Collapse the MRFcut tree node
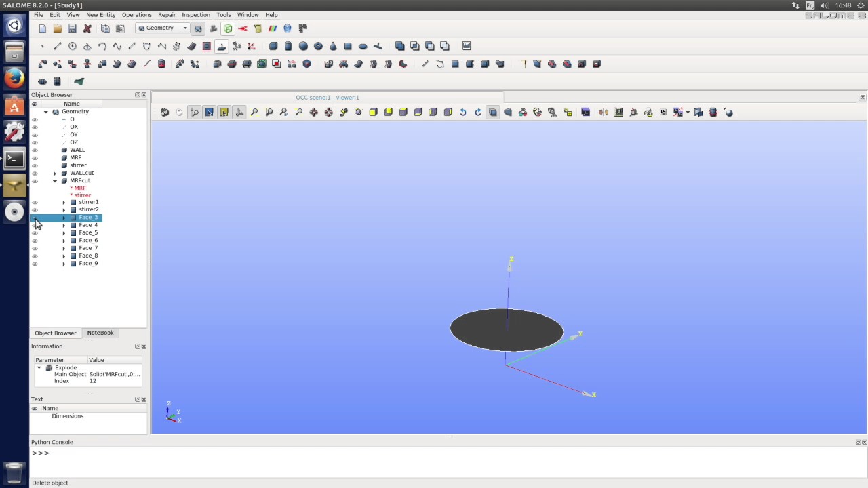Screen dimensions: 868x488 coord(55,181)
